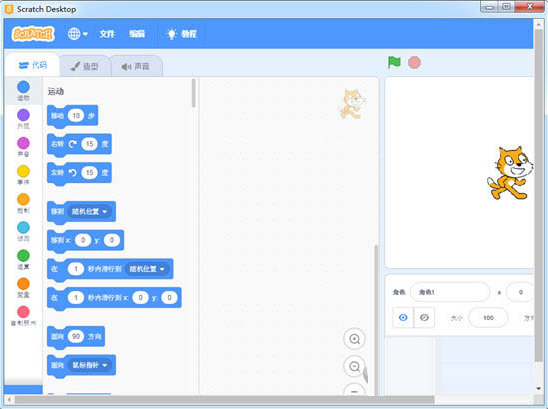Select the light blue Sensing category
This screenshot has width=548, height=409.
tap(23, 231)
